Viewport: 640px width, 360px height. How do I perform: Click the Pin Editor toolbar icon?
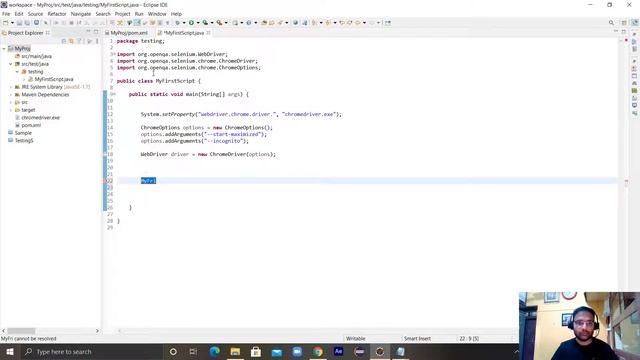tap(388, 23)
